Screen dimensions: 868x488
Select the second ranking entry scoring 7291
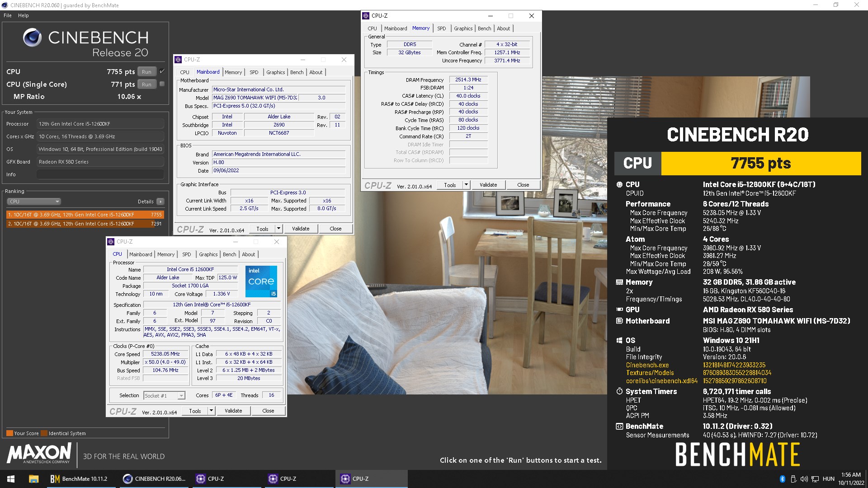point(85,224)
